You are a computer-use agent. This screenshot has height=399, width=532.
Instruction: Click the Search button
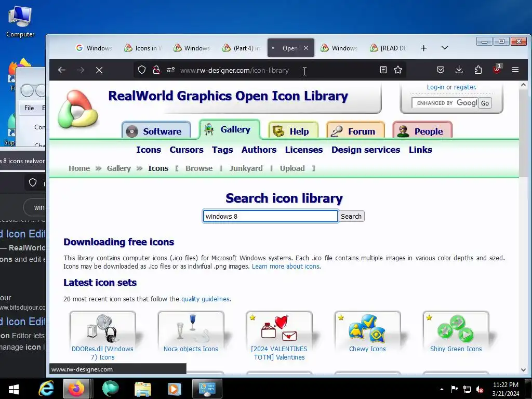[x=351, y=216]
